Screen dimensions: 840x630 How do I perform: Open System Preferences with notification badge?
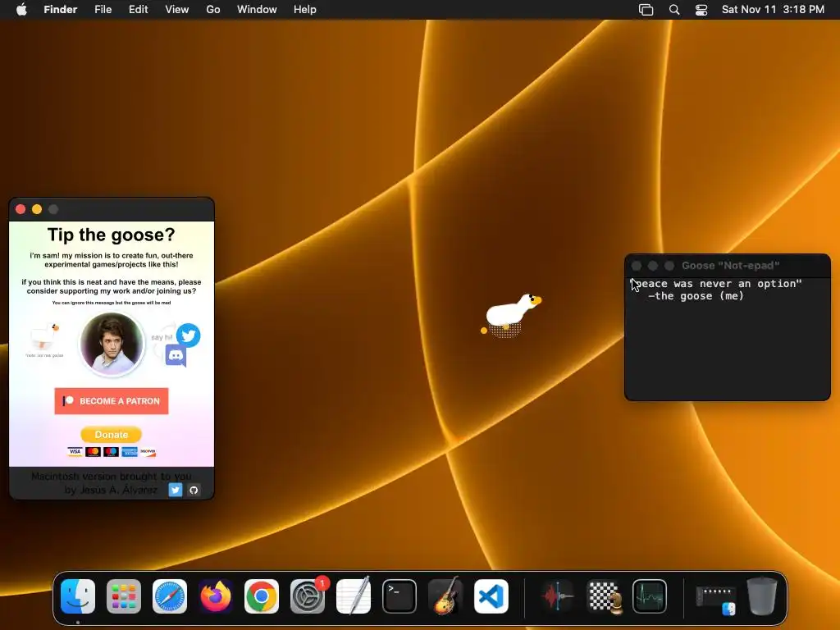pos(308,596)
